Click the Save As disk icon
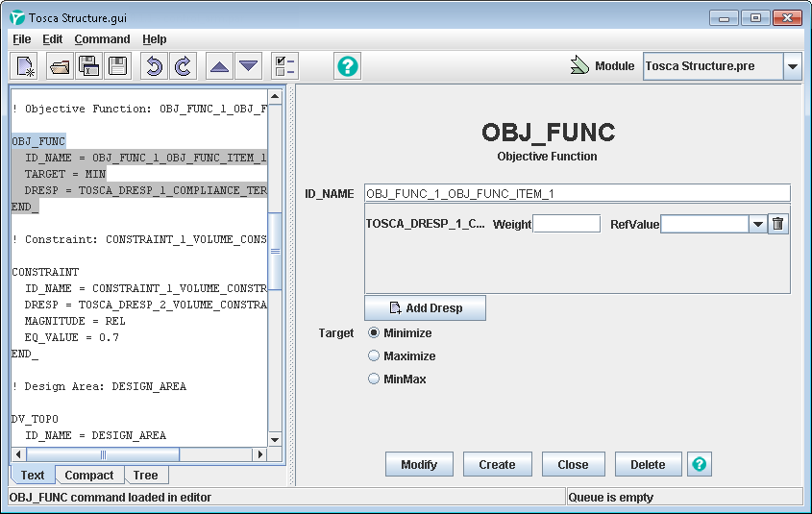The height and width of the screenshot is (514, 812). 89,66
